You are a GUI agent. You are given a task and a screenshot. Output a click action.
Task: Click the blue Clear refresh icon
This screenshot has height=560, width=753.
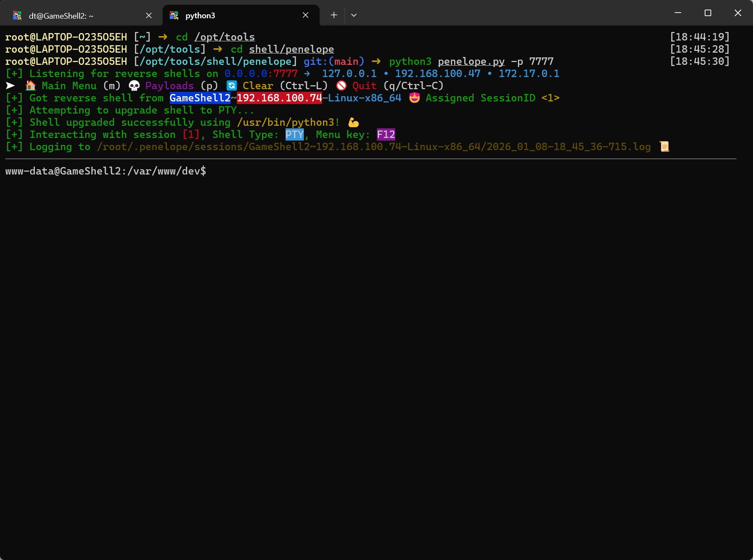pyautogui.click(x=232, y=86)
